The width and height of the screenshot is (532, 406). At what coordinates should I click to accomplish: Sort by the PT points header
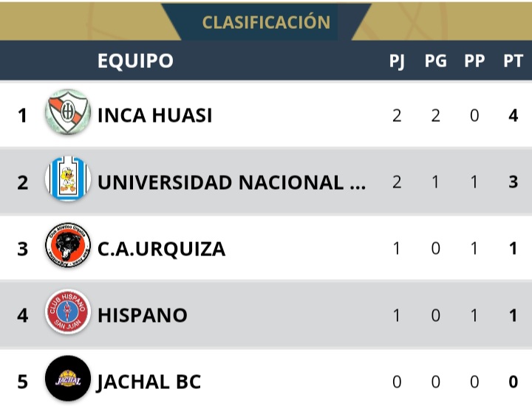point(513,61)
